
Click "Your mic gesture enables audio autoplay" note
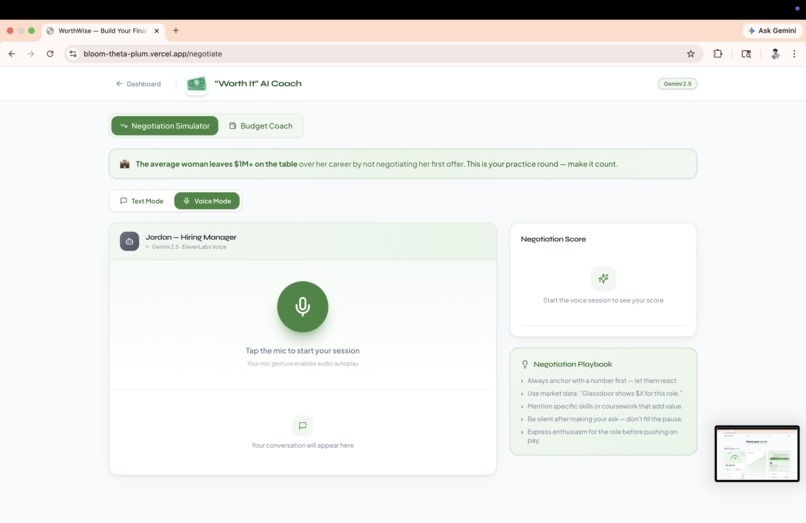pos(302,364)
